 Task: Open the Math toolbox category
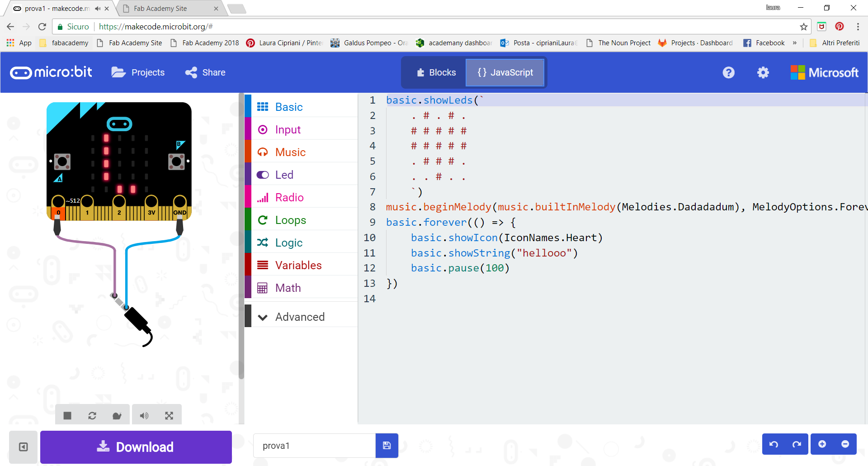(x=301, y=288)
